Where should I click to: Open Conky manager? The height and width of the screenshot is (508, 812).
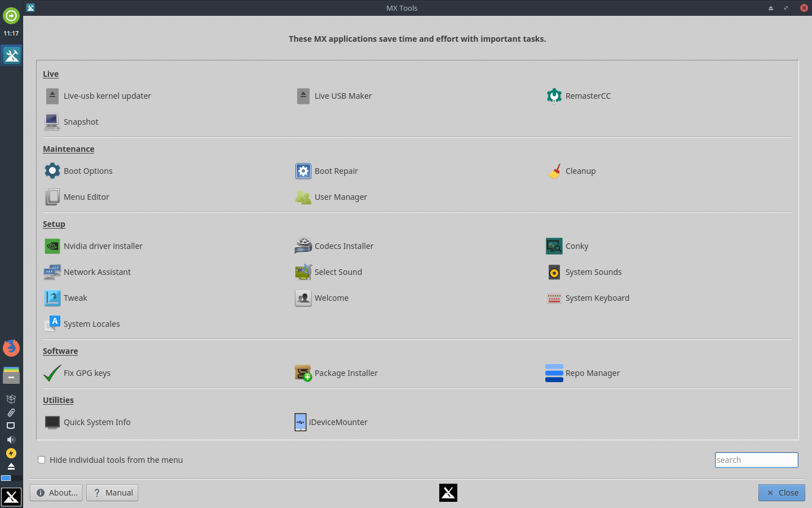(x=567, y=246)
